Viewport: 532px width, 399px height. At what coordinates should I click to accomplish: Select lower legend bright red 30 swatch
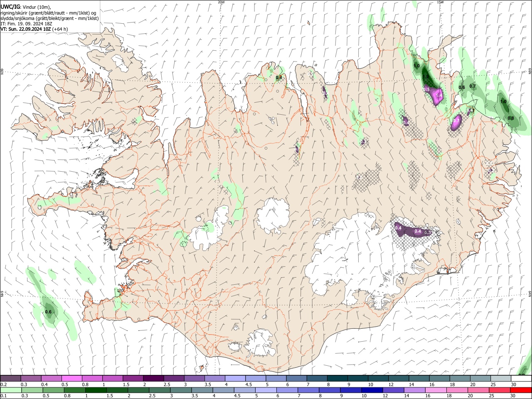point(521,390)
